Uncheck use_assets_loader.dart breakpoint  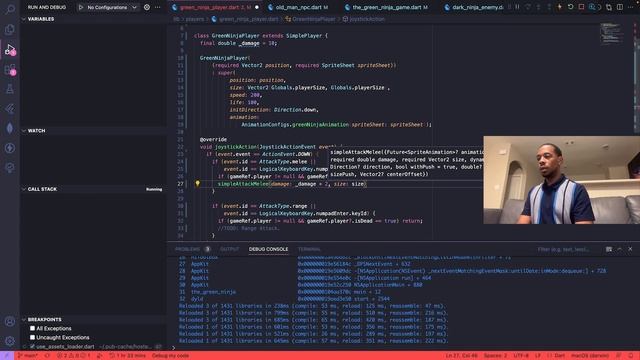[32, 347]
